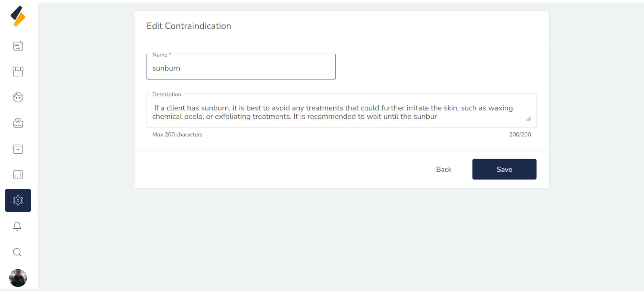Click the 200/200 character counter
This screenshot has width=644, height=294.
(520, 134)
